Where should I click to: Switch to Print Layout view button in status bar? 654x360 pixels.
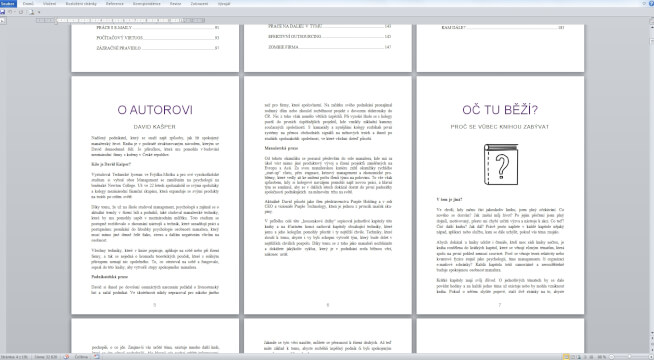point(566,357)
